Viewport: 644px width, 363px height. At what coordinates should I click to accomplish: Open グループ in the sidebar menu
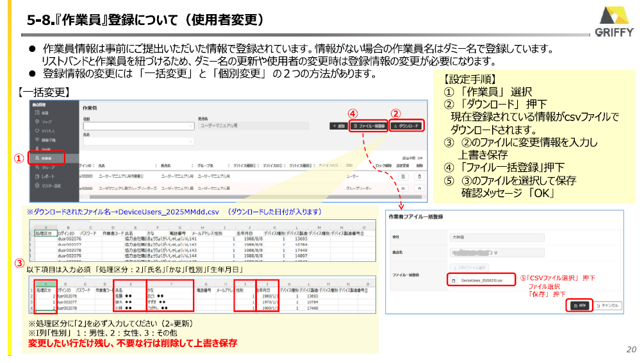click(x=47, y=167)
